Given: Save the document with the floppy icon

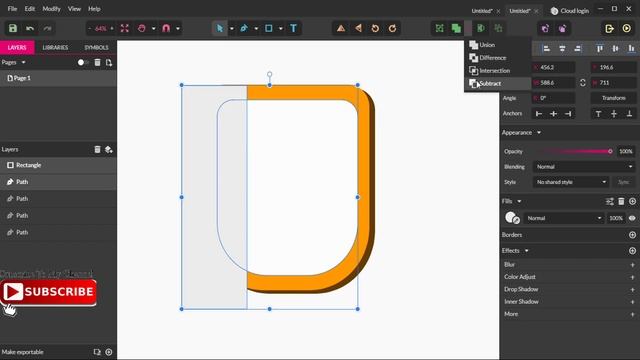Looking at the screenshot, I should coord(13,28).
